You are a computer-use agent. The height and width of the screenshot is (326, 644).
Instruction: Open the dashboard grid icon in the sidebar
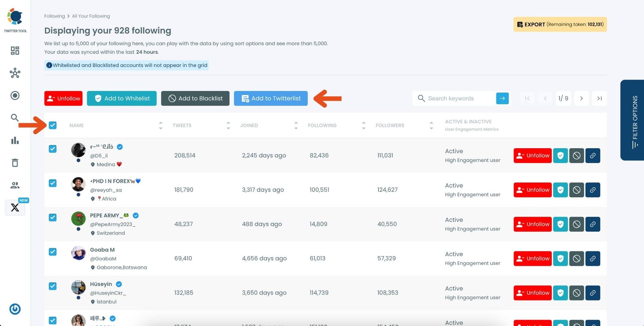15,51
